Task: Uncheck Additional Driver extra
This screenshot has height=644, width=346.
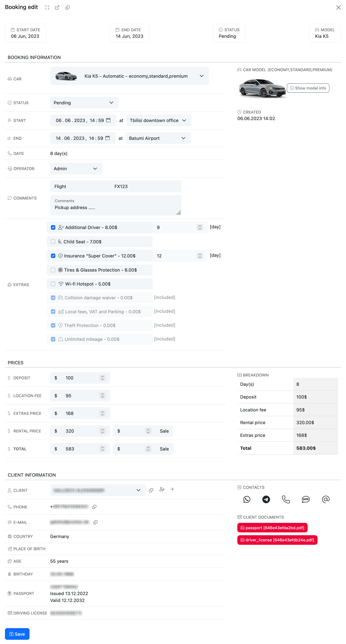Action: [53, 227]
